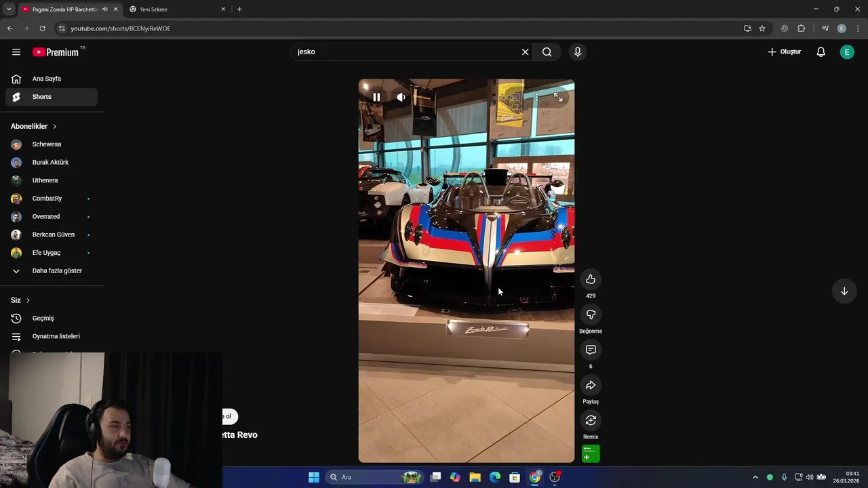Reload the page
The image size is (868, 488).
[42, 28]
